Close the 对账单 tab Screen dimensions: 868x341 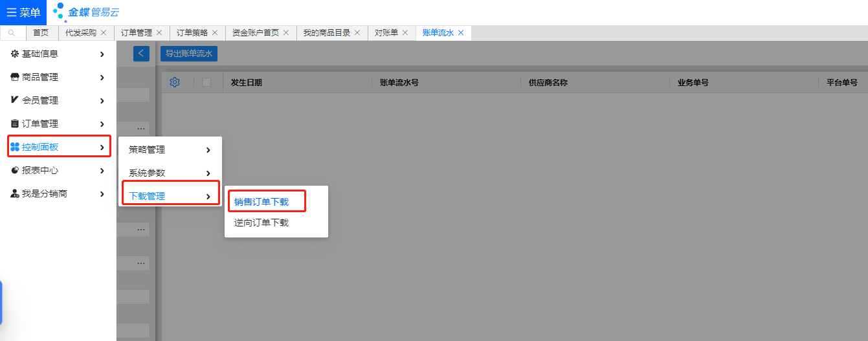click(405, 33)
